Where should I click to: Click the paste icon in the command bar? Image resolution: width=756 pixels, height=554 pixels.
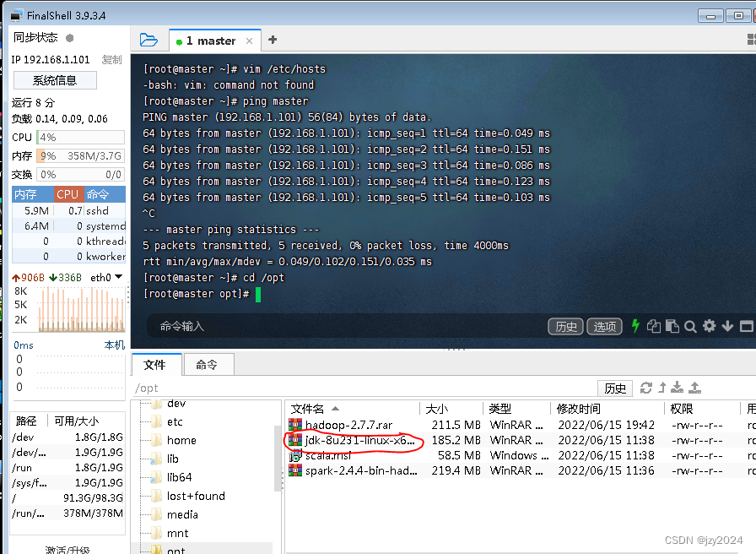[672, 327]
